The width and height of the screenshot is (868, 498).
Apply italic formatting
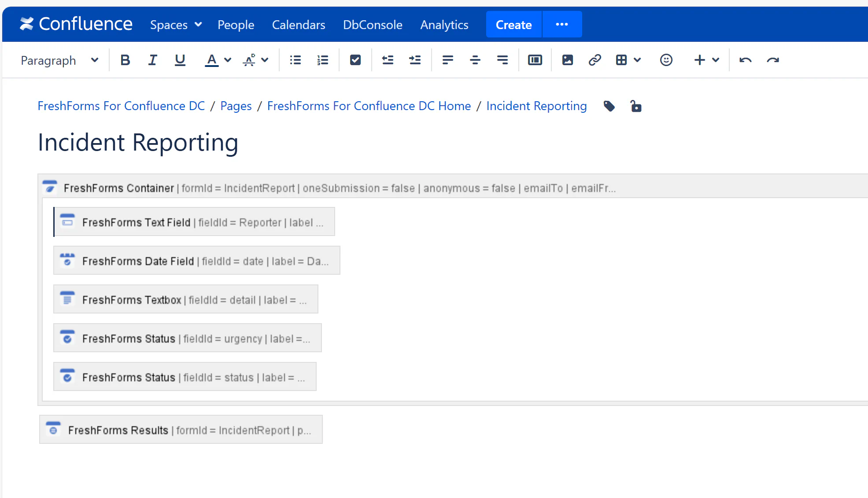coord(152,60)
